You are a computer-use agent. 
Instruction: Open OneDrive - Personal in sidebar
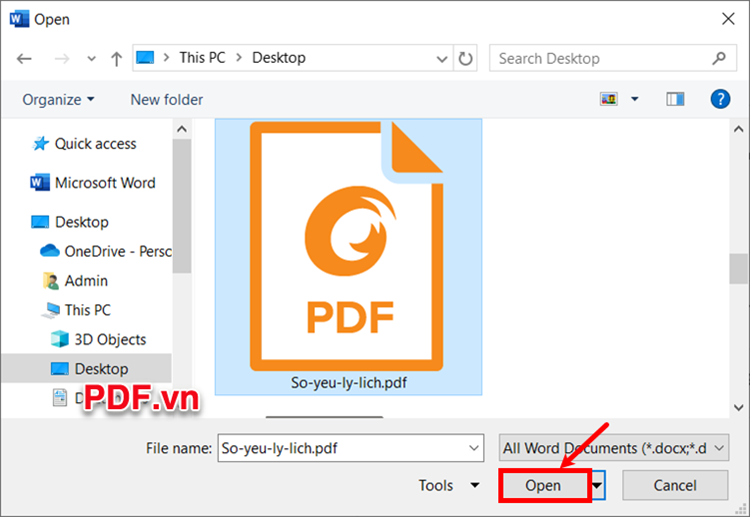pyautogui.click(x=106, y=251)
